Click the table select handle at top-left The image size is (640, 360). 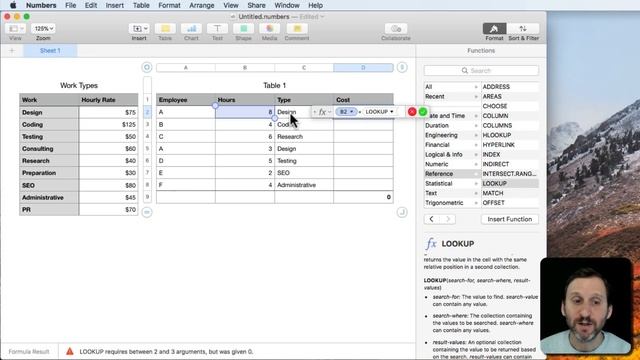click(x=147, y=67)
